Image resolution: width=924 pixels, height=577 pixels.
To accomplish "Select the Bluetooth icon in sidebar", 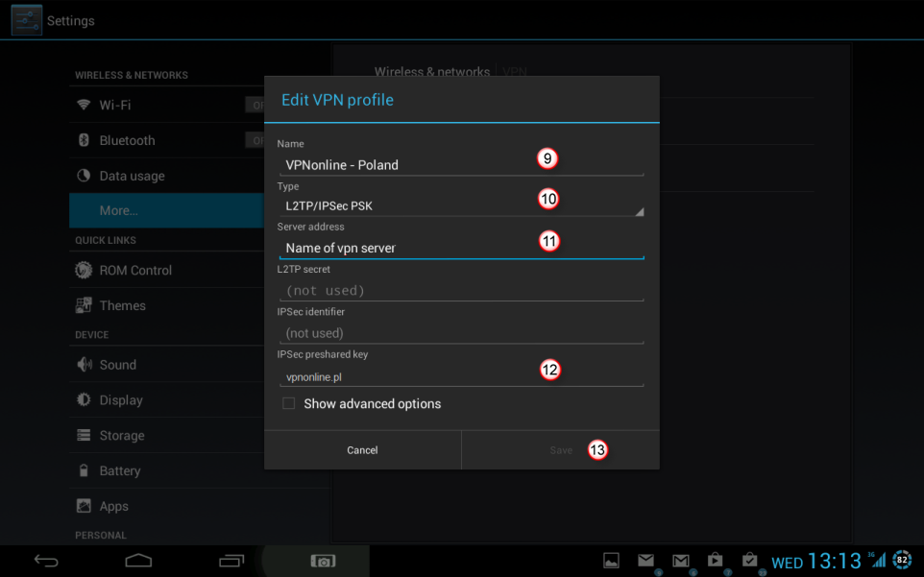I will click(84, 140).
